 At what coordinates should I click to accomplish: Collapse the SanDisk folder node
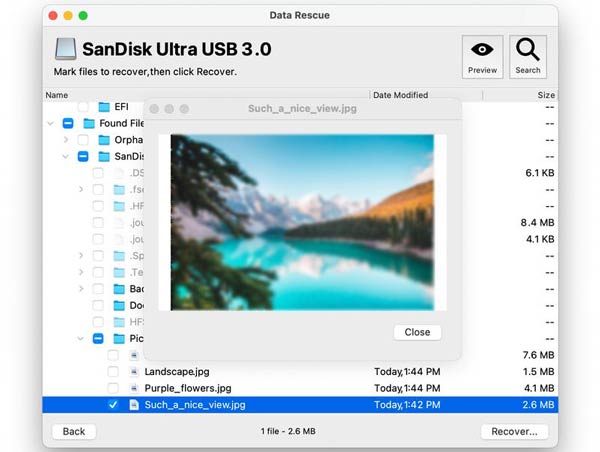click(x=66, y=157)
